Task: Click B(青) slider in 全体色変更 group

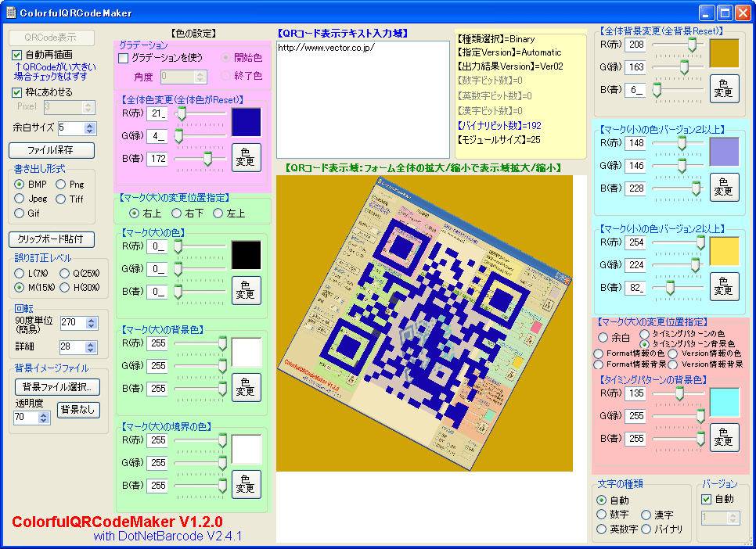Action: coord(200,159)
